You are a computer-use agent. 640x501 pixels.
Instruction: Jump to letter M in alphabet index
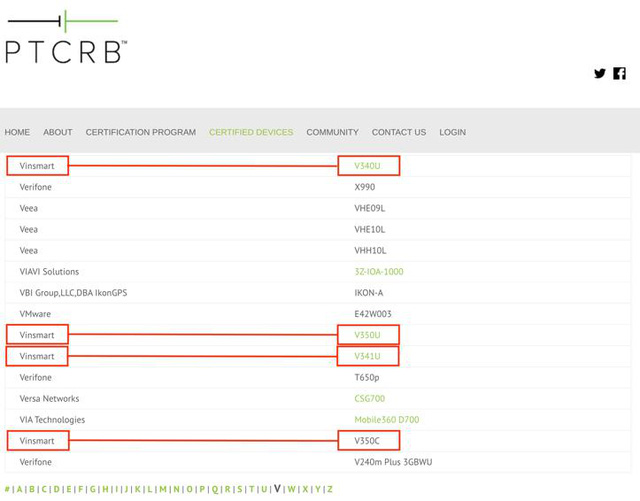click(x=163, y=489)
